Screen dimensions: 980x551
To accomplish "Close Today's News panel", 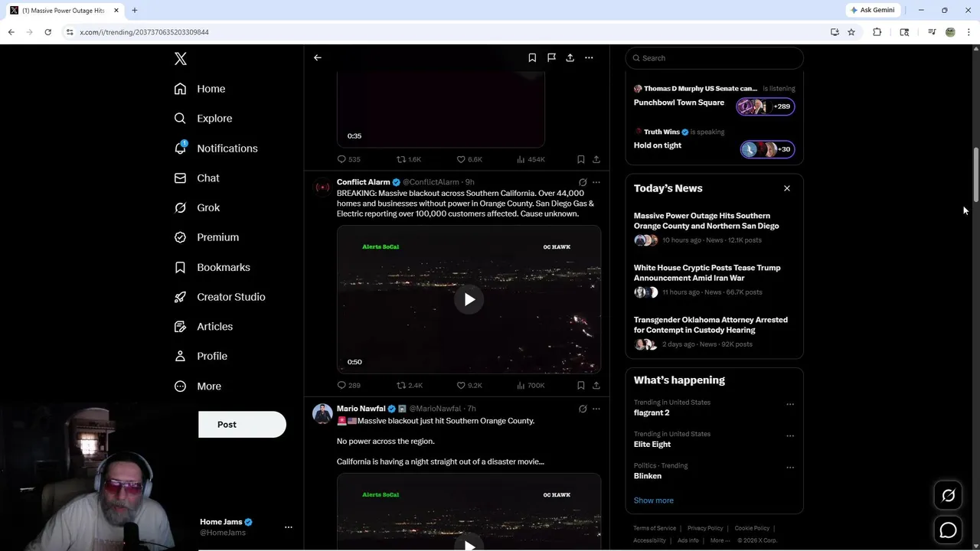I will (786, 188).
